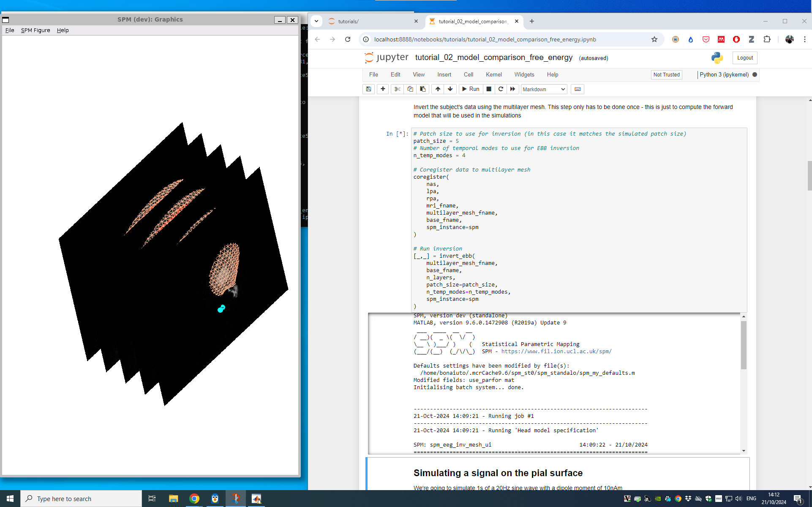Image resolution: width=812 pixels, height=507 pixels.
Task: Cut selected cells with the scissors icon
Action: 397,89
